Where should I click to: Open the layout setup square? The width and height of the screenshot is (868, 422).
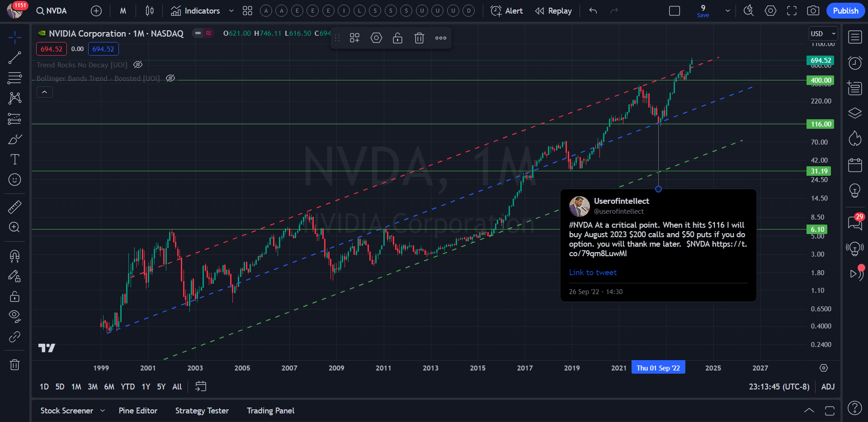[675, 11]
